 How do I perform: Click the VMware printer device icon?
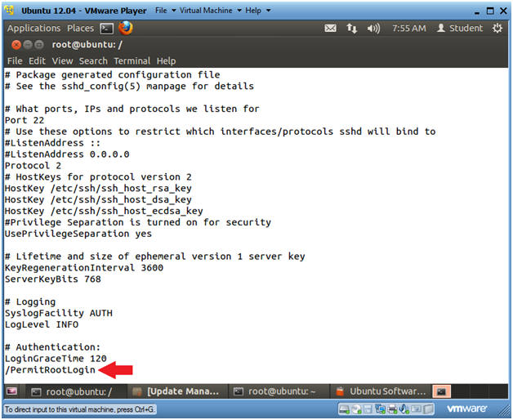392,409
